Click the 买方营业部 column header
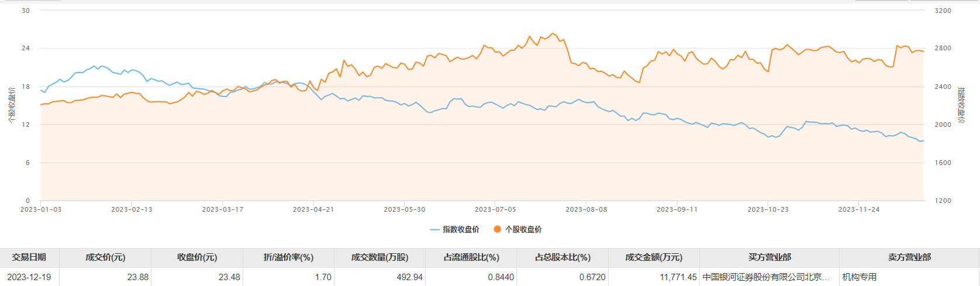Screen dimensions: 980x286 click(769, 257)
